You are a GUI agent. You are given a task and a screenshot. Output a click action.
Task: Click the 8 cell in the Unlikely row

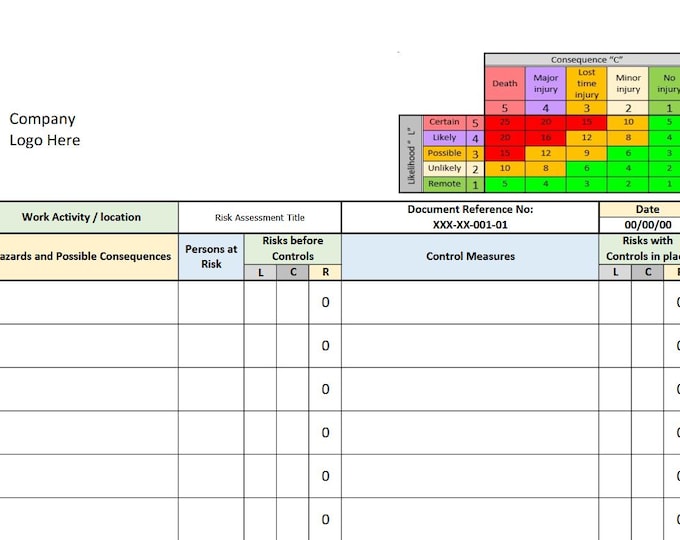[546, 168]
